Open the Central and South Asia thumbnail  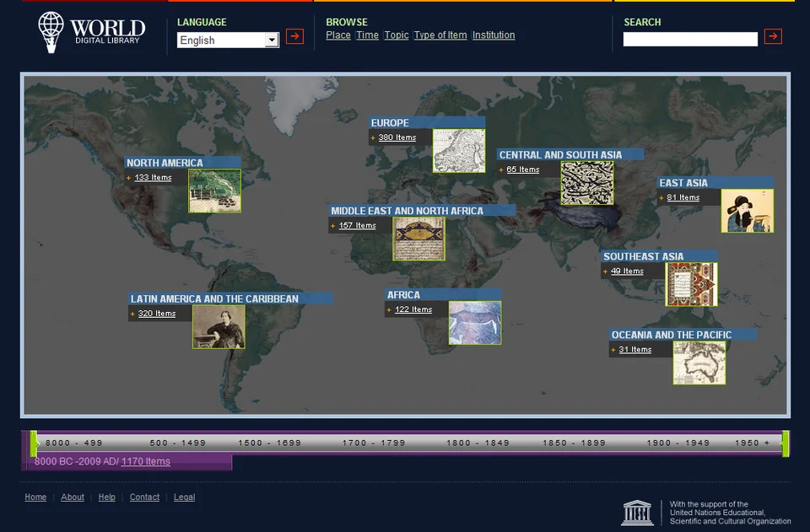click(x=586, y=184)
